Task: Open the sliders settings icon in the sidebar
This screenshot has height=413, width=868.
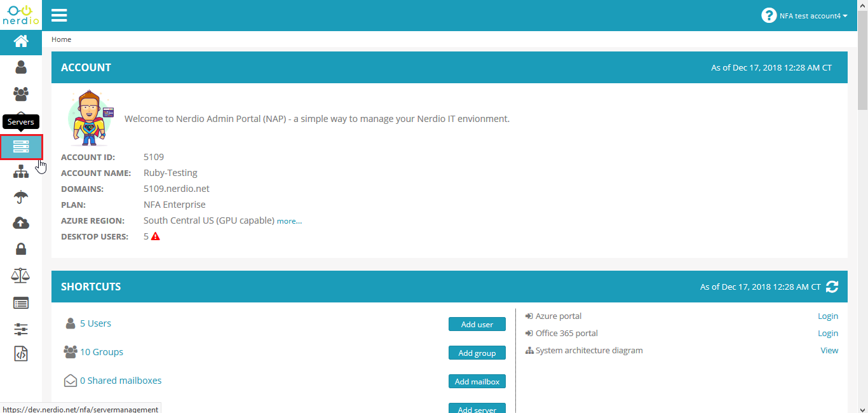Action: pos(21,329)
